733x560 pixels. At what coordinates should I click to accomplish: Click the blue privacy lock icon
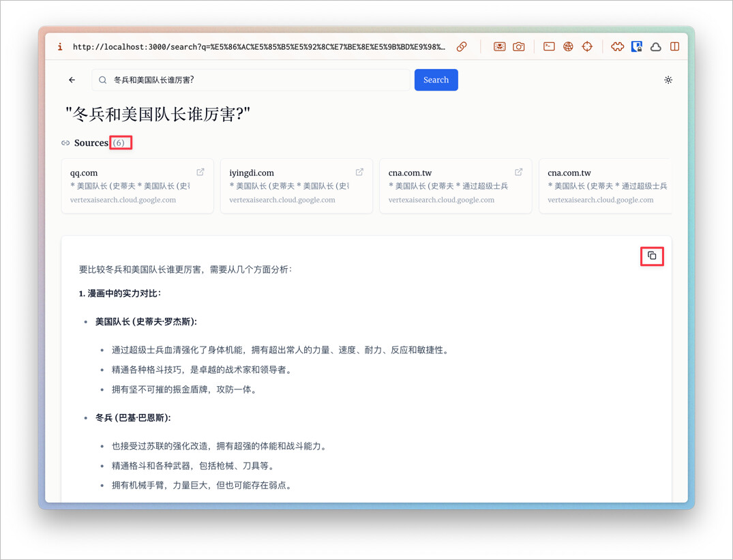pyautogui.click(x=637, y=47)
